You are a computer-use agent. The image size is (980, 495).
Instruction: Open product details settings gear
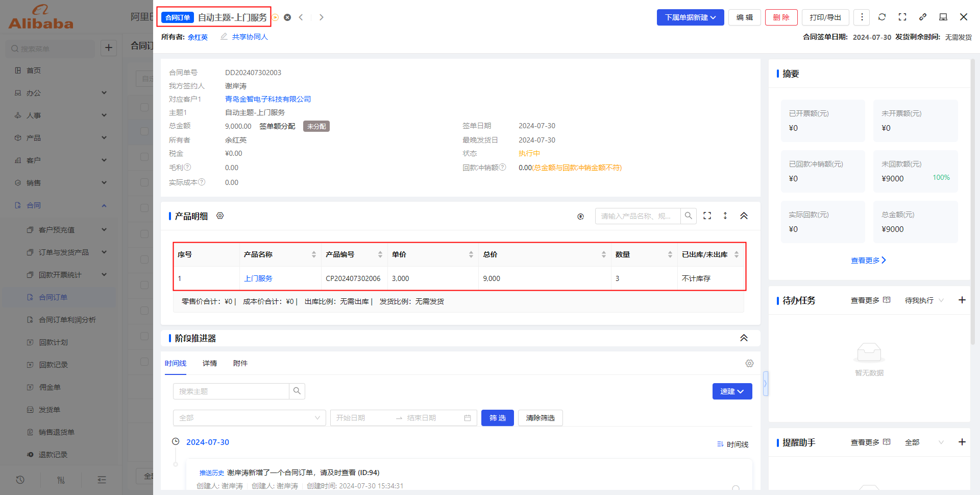[220, 216]
